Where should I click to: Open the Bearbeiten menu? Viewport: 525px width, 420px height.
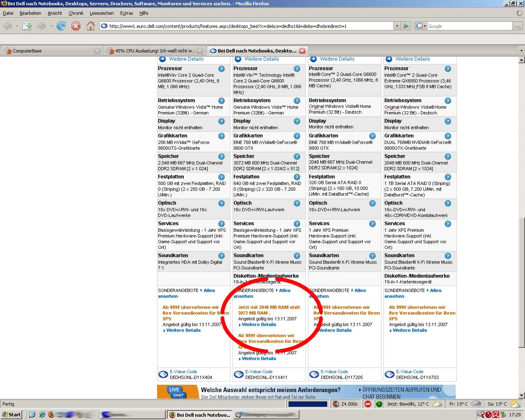pyautogui.click(x=30, y=13)
